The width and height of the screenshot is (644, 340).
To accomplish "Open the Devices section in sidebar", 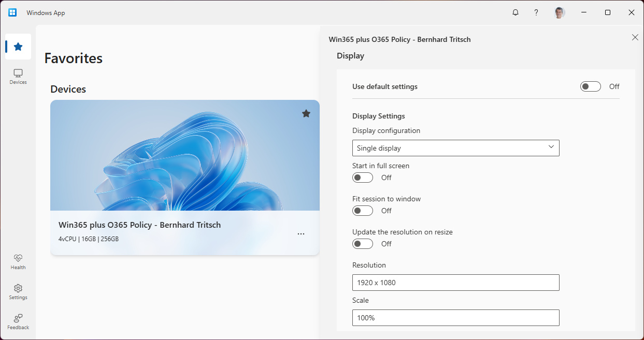I will pyautogui.click(x=18, y=76).
